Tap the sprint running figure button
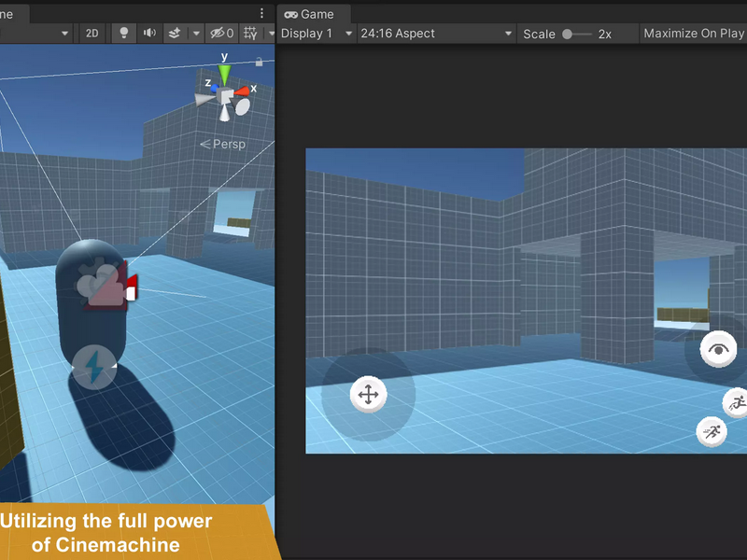Screen dimensions: 747x560 pos(712,432)
